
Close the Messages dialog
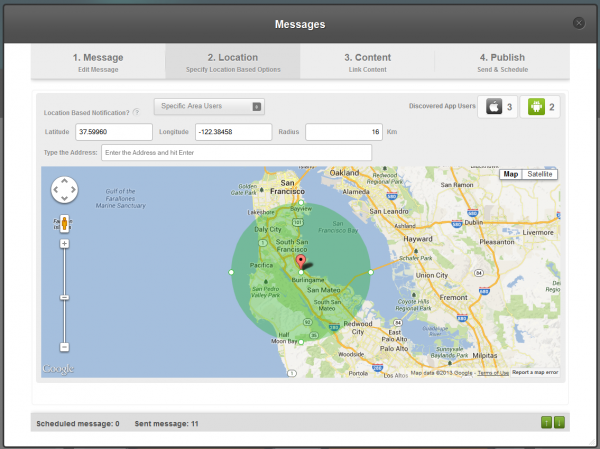pos(578,22)
